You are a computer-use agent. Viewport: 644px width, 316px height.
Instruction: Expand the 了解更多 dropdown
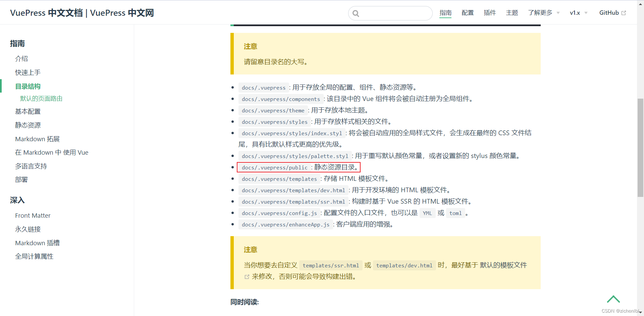pyautogui.click(x=544, y=13)
